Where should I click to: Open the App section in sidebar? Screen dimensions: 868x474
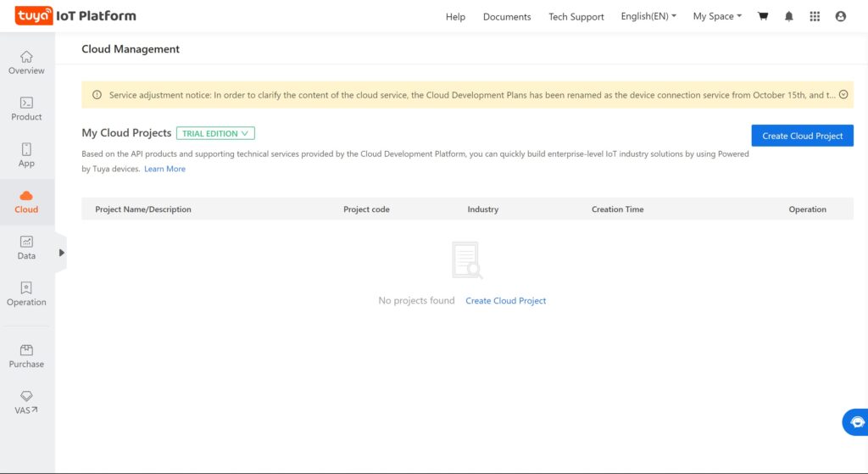(x=26, y=155)
